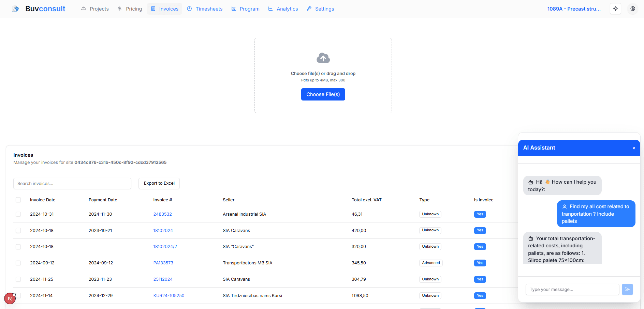This screenshot has width=644, height=309.
Task: Open the user account profile icon
Action: pyautogui.click(x=633, y=9)
